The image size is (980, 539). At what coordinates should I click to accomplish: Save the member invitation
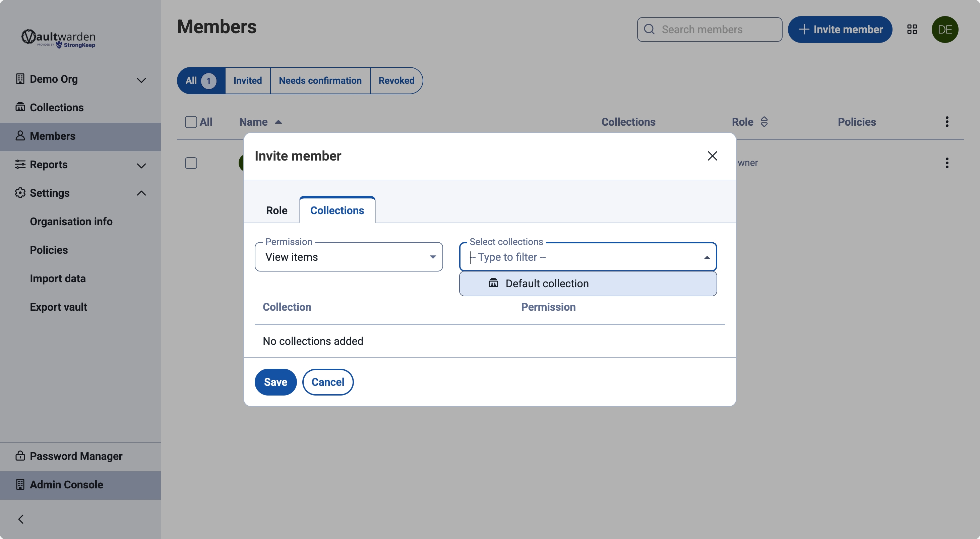[275, 382]
